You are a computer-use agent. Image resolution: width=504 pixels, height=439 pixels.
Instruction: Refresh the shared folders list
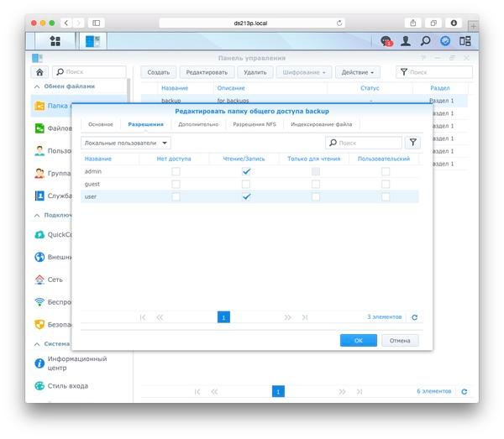[x=465, y=391]
